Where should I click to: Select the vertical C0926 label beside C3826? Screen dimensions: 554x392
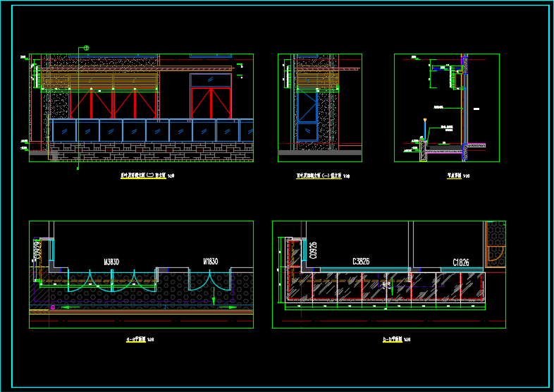coord(313,251)
